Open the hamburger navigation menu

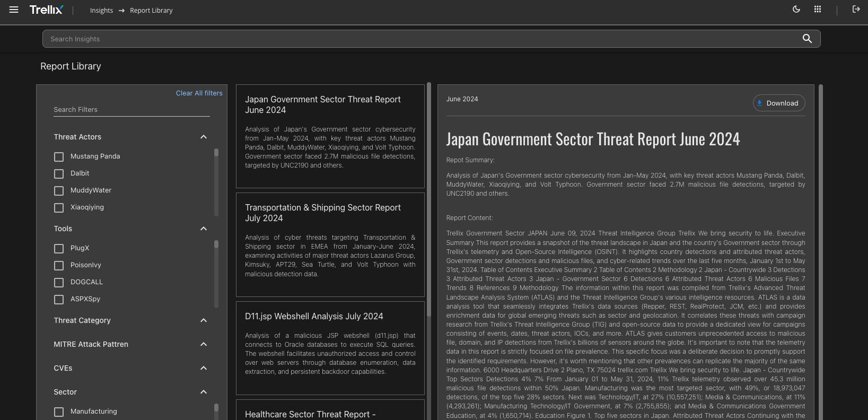[x=14, y=10]
